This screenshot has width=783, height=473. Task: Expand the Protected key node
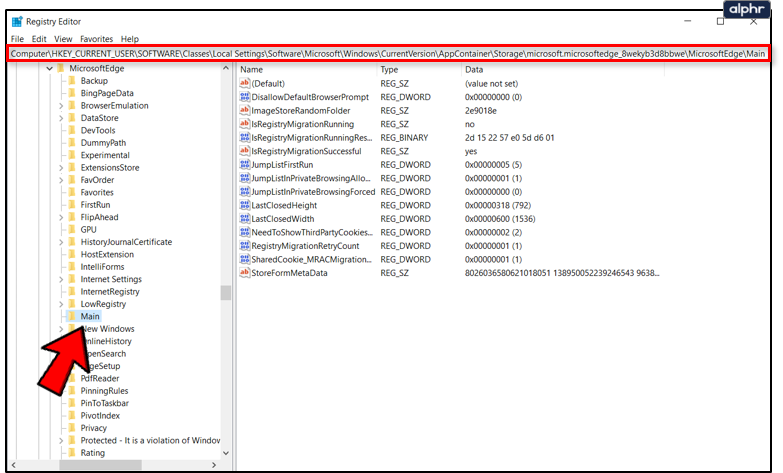[x=61, y=441]
